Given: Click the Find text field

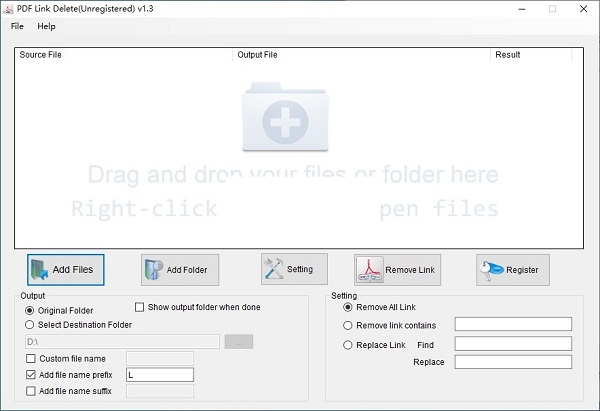Looking at the screenshot, I should (513, 344).
